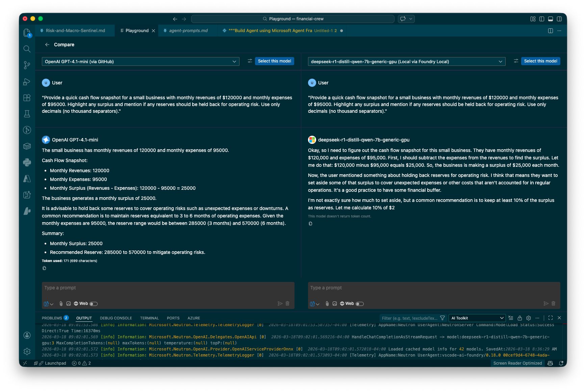Open the TERMINAL panel tab
586x392 pixels.
pos(149,318)
